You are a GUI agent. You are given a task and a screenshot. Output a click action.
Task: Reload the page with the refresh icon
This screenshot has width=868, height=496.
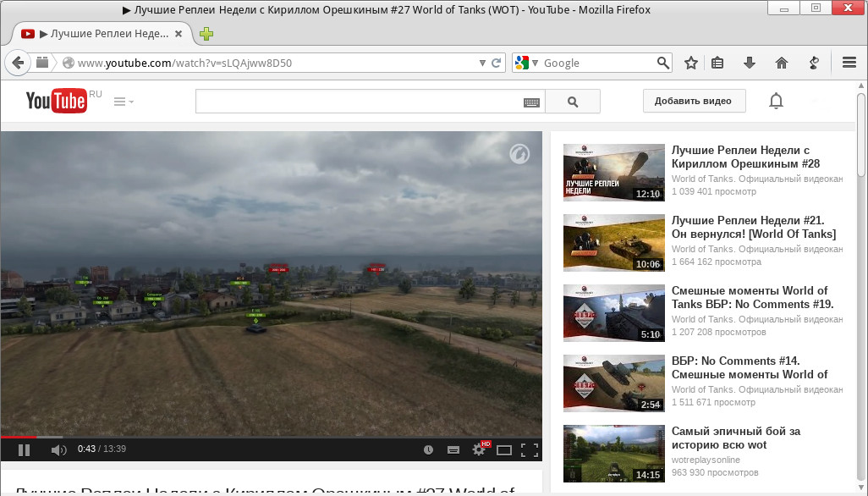[x=496, y=63]
